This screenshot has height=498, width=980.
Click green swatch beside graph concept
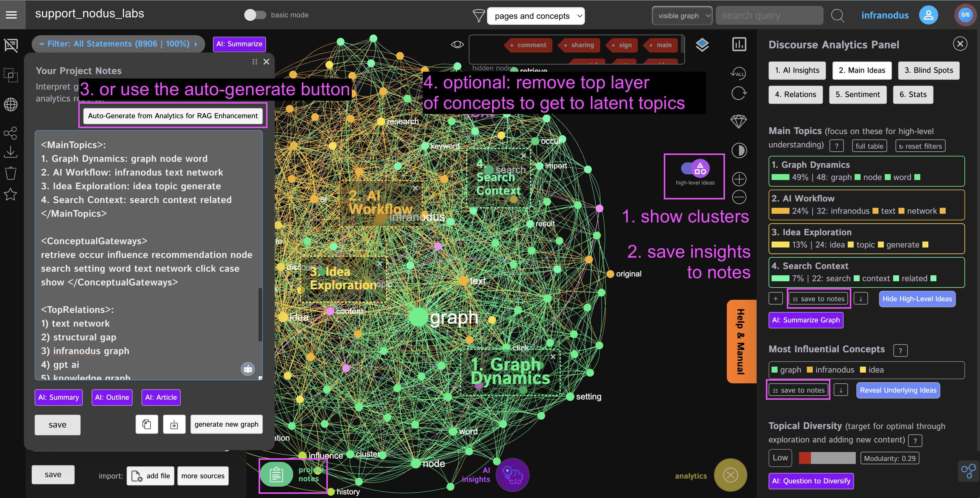point(775,370)
